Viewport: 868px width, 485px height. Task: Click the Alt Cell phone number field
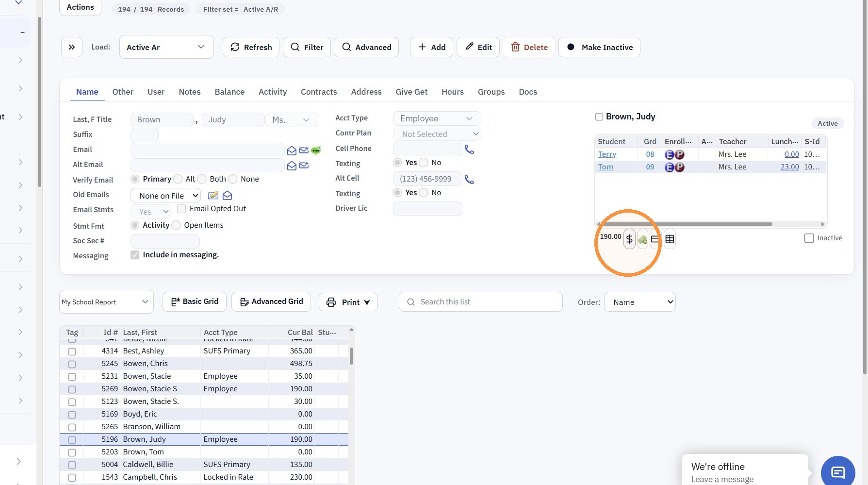pos(427,179)
